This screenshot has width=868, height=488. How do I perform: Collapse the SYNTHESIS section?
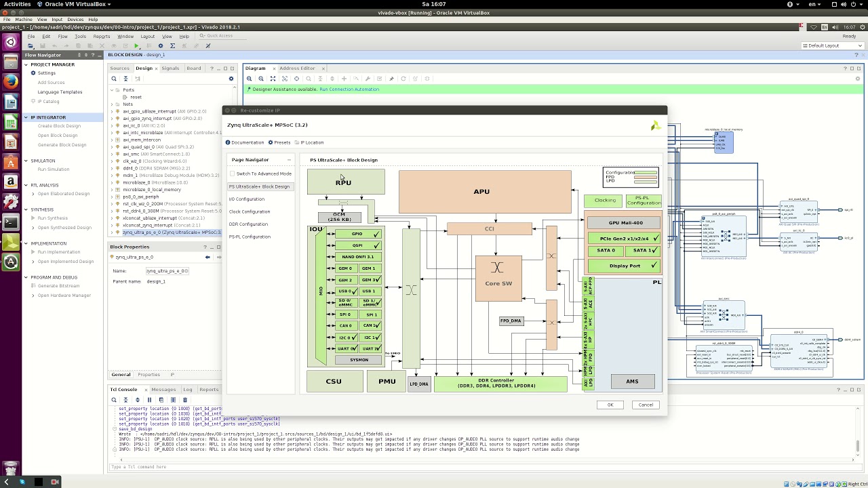pyautogui.click(x=26, y=209)
